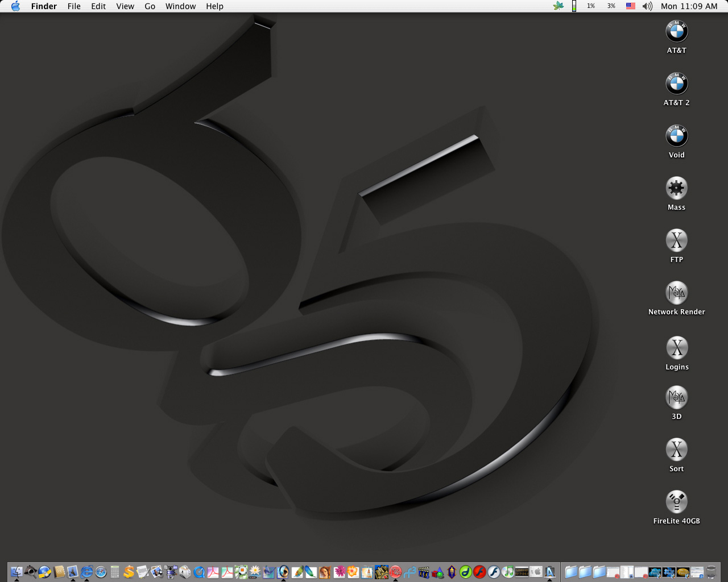Click the digital clock display Dock icon
Image resolution: width=728 pixels, height=582 pixels.
(522, 571)
